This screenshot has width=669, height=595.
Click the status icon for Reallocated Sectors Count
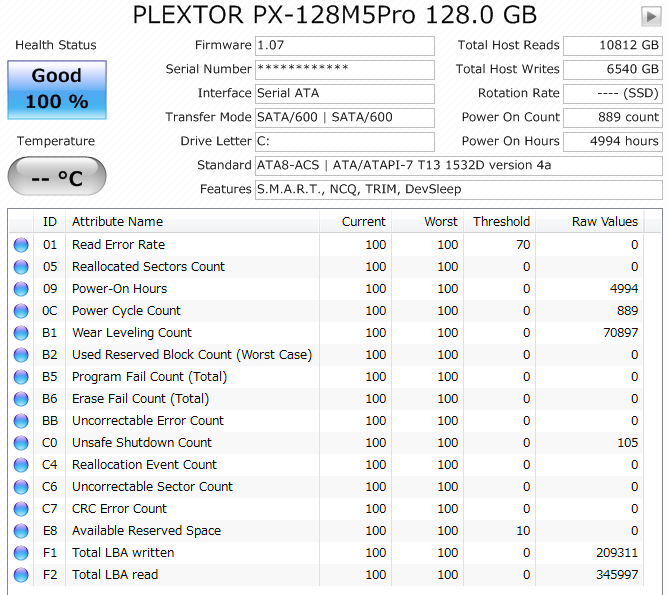tap(21, 267)
